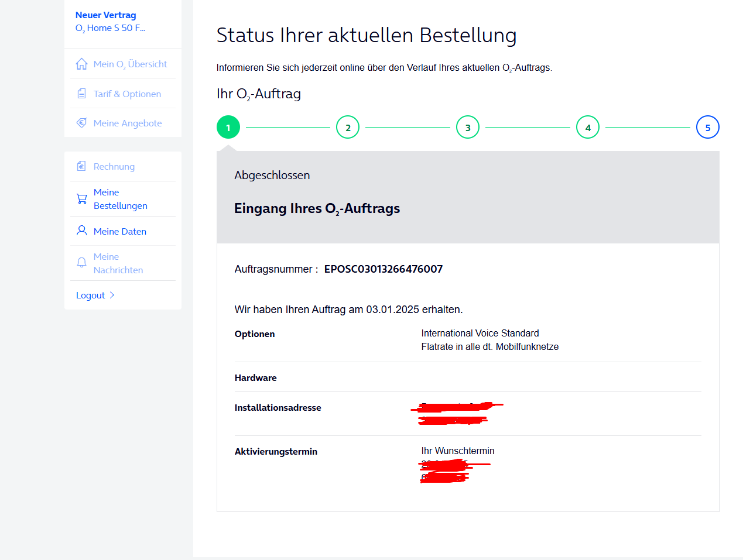Click Flatrate in alle dt. Mobilfunknetze
Screen dimensions: 743x560
(x=490, y=346)
